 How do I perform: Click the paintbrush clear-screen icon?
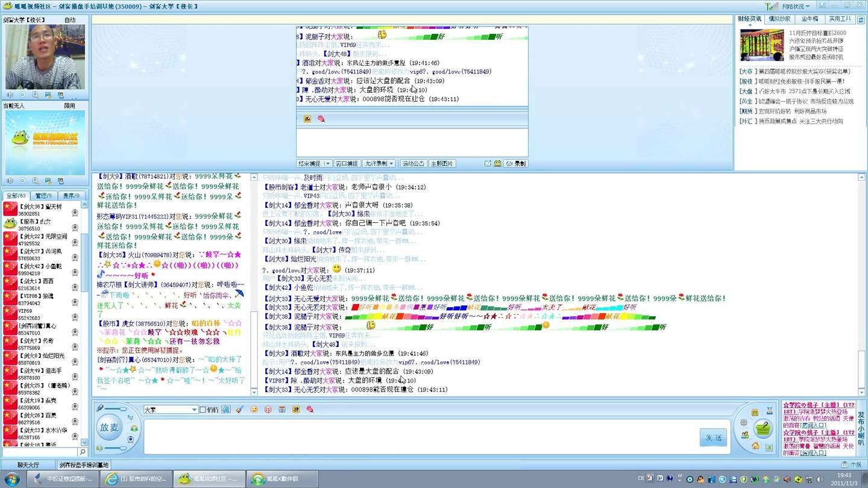239,410
